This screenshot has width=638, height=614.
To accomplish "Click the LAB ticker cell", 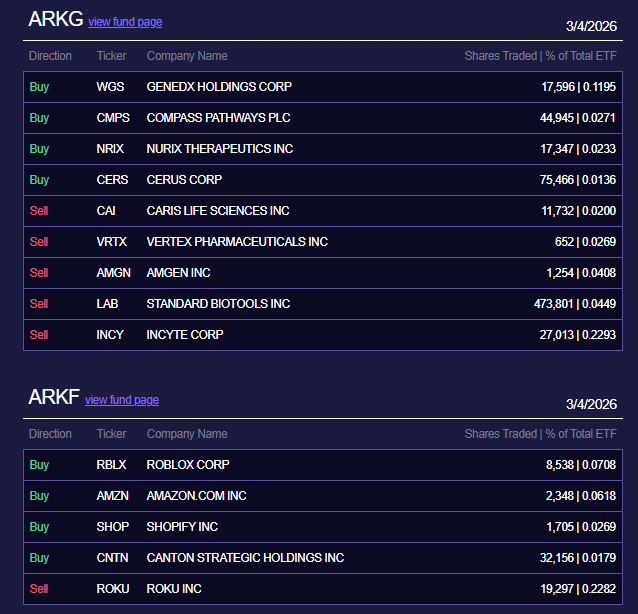I will click(x=107, y=304).
